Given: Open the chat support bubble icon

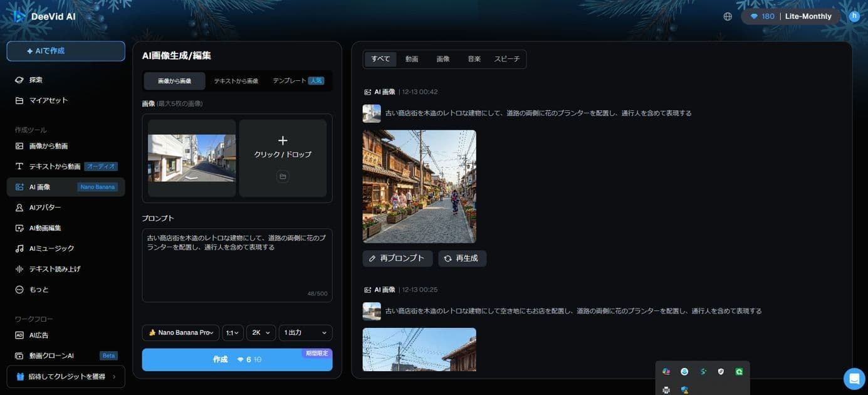Looking at the screenshot, I should click(x=854, y=379).
